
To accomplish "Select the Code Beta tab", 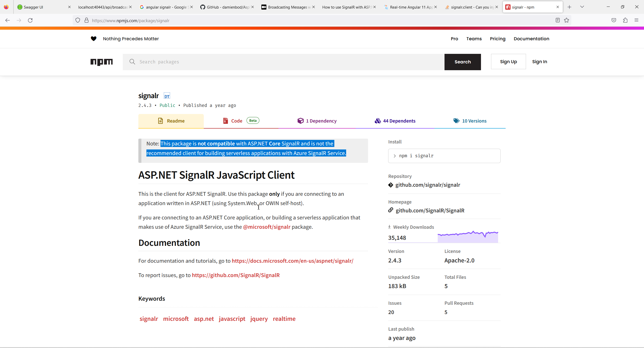I will pyautogui.click(x=241, y=121).
